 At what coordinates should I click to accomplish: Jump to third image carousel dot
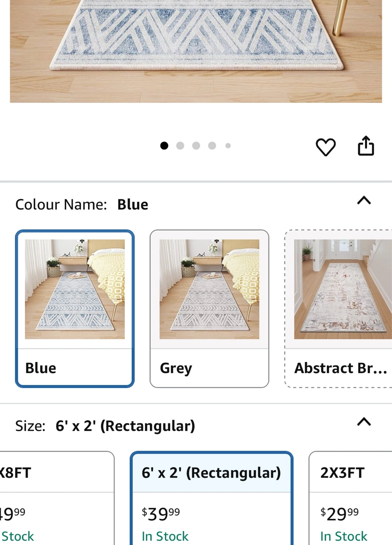coord(196,146)
